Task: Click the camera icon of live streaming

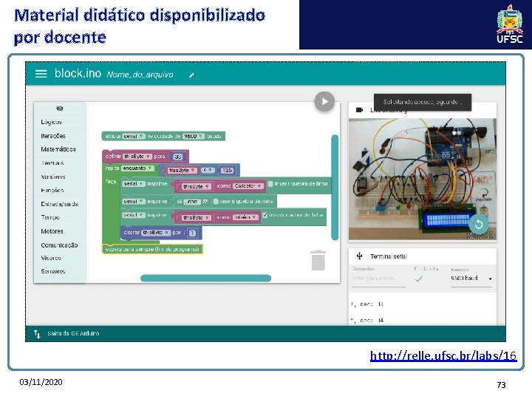Action: coord(359,110)
